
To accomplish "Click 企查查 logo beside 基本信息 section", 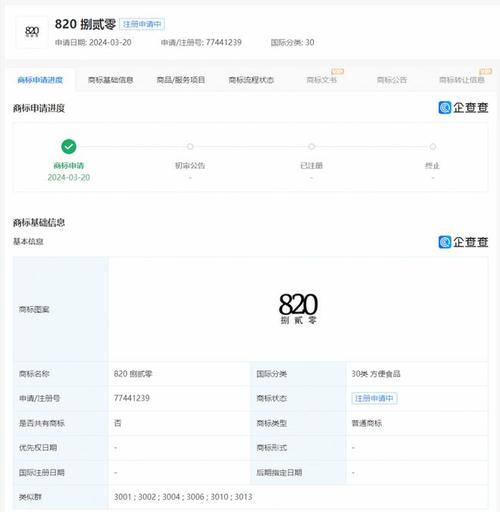I will click(463, 242).
